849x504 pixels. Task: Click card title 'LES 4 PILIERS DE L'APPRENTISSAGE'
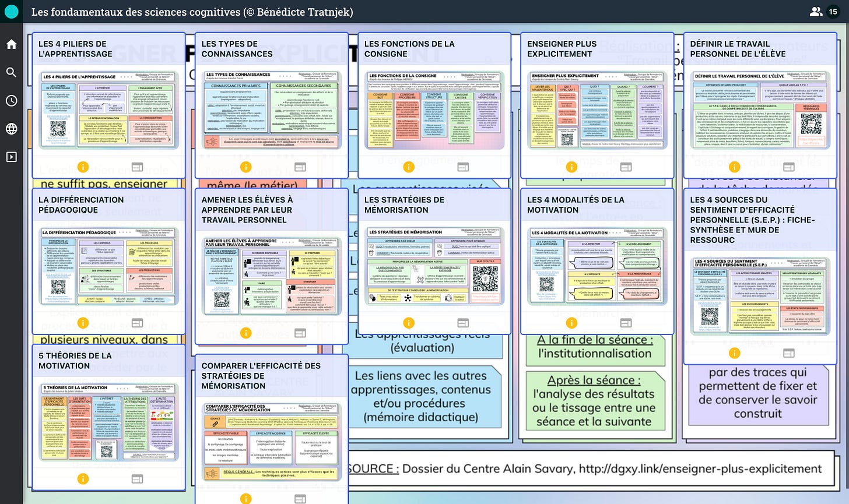76,49
